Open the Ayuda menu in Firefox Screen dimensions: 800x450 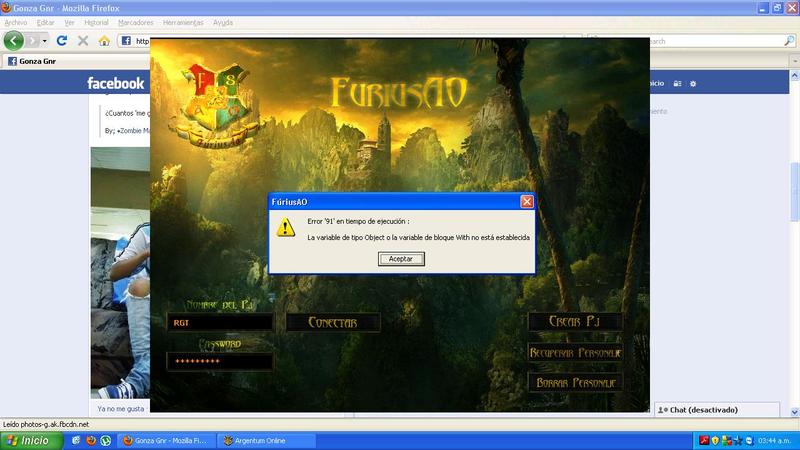coord(223,22)
